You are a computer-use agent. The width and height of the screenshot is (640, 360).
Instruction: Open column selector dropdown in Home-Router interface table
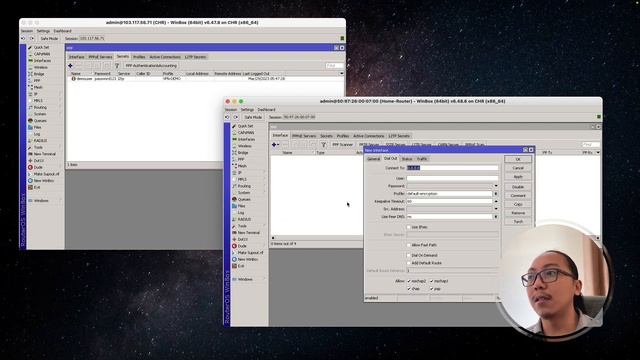(x=598, y=152)
